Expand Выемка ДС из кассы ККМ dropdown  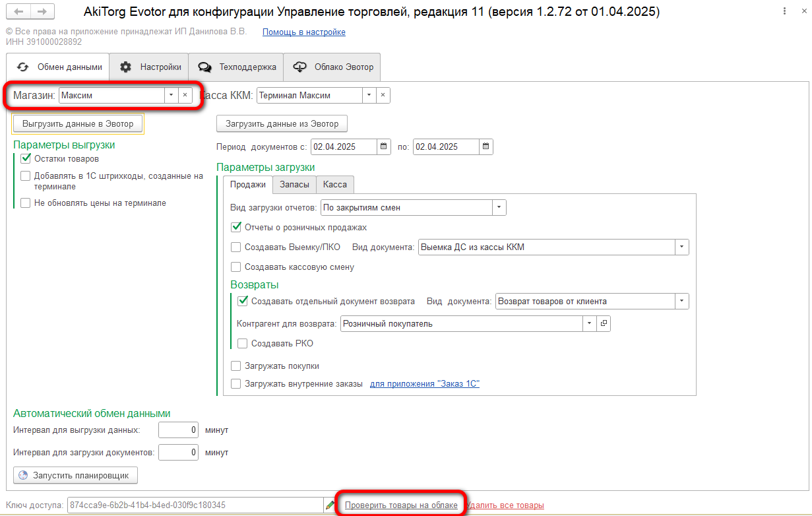(x=681, y=247)
